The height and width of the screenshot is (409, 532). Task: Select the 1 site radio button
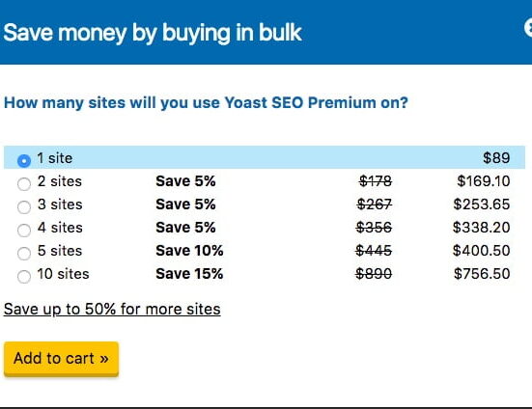pyautogui.click(x=24, y=161)
